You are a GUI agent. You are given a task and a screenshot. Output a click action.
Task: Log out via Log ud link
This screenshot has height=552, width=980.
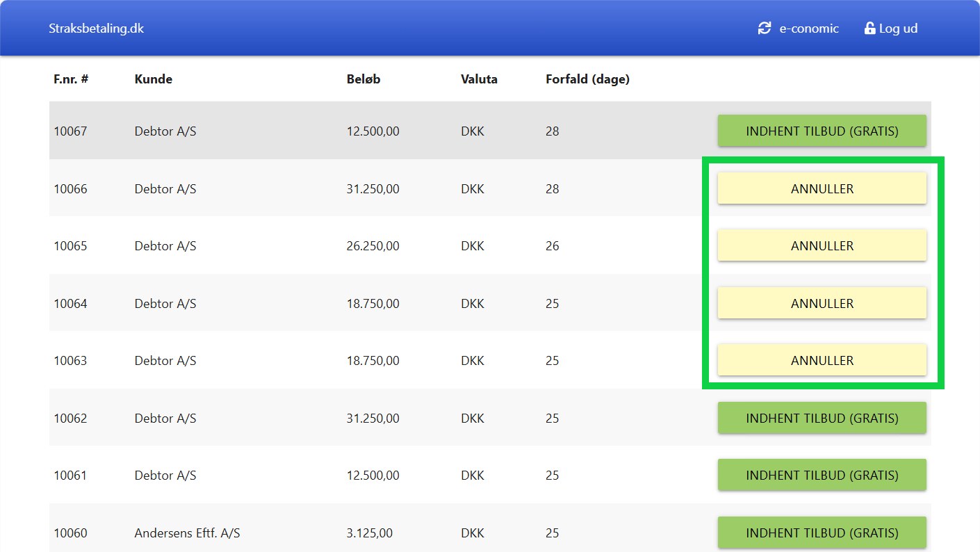(898, 29)
